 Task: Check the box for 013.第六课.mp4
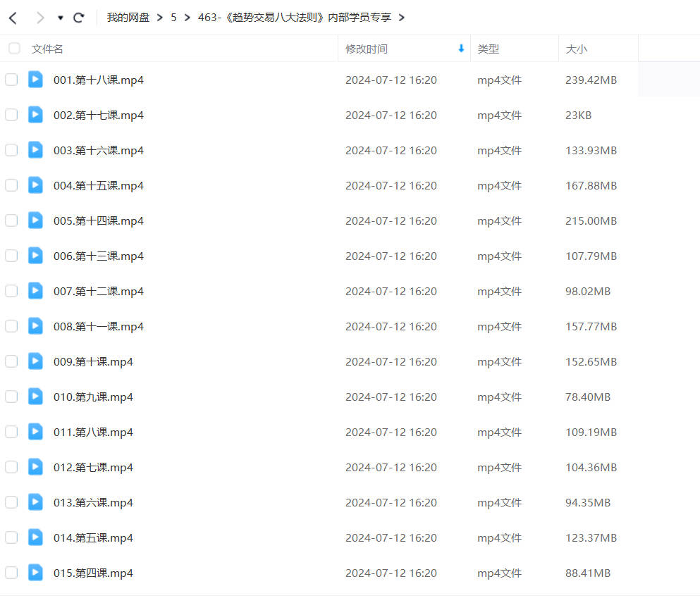coord(11,503)
